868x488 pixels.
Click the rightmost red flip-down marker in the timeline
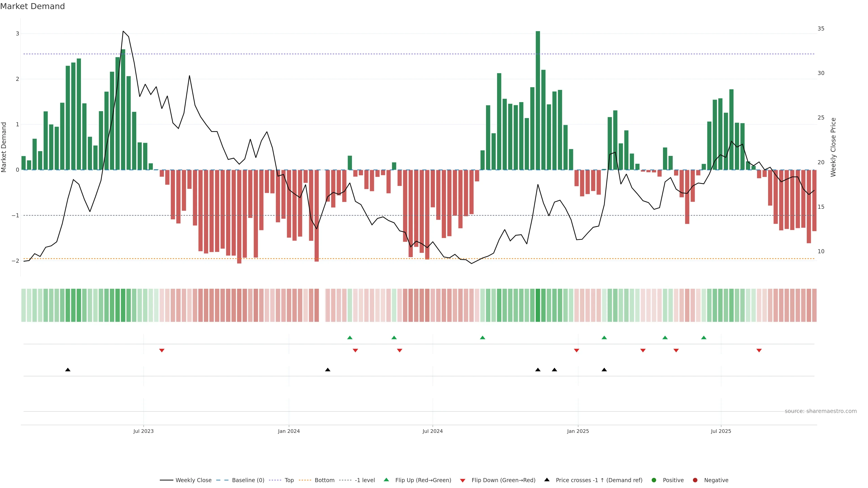click(x=759, y=351)
